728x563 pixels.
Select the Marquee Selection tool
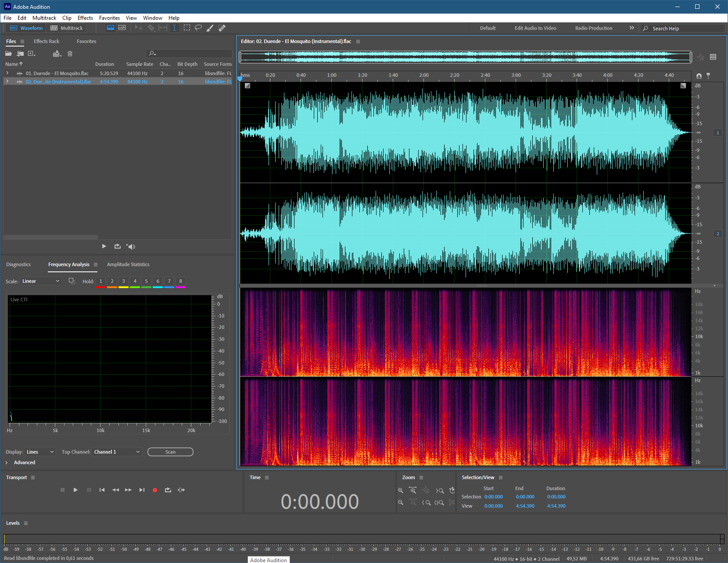coord(187,28)
